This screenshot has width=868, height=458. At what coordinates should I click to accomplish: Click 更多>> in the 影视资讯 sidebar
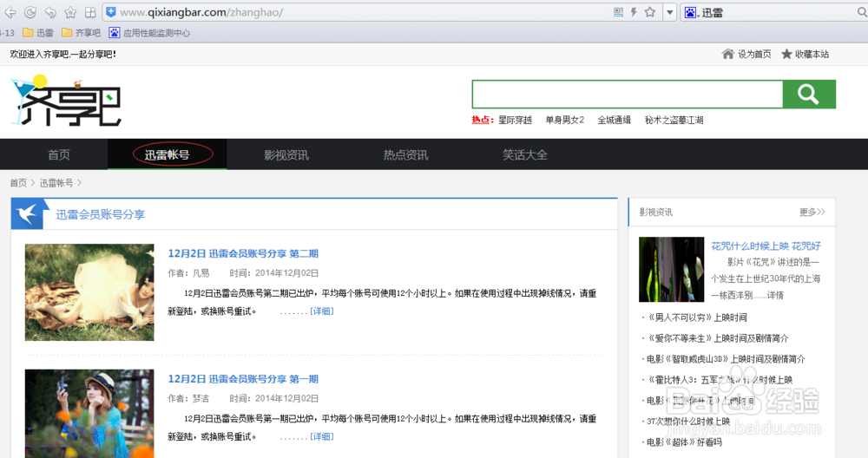click(812, 212)
